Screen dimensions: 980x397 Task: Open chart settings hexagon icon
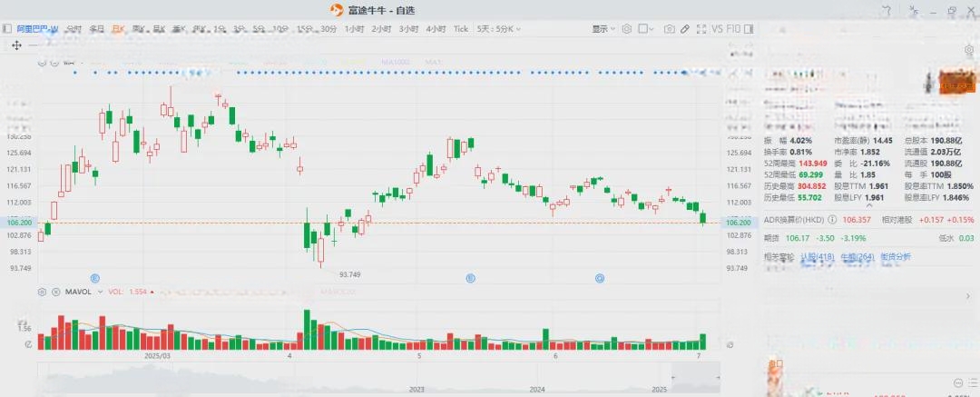click(627, 29)
